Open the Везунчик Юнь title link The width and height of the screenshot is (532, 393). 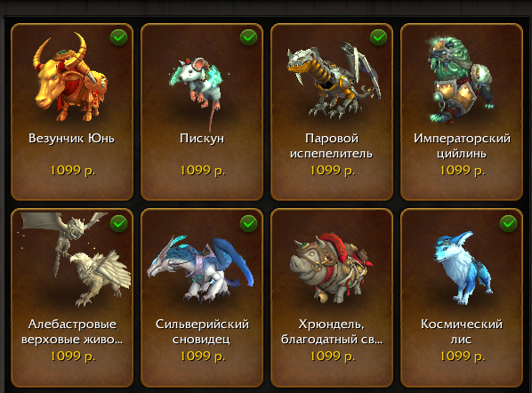[x=71, y=139]
